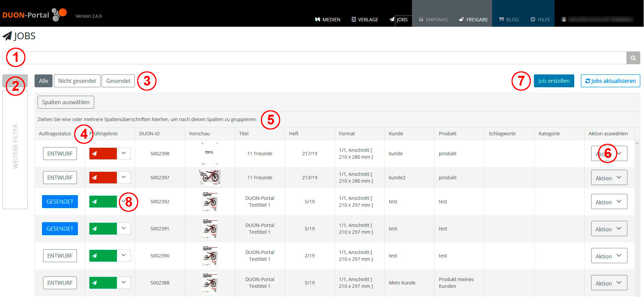Open preview thumbnail of job 5002388

(210, 283)
